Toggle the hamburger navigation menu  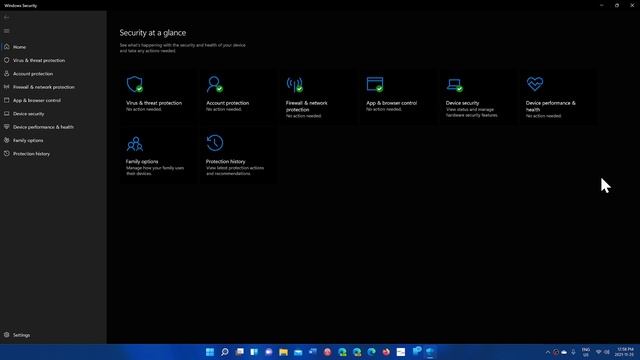pyautogui.click(x=7, y=31)
